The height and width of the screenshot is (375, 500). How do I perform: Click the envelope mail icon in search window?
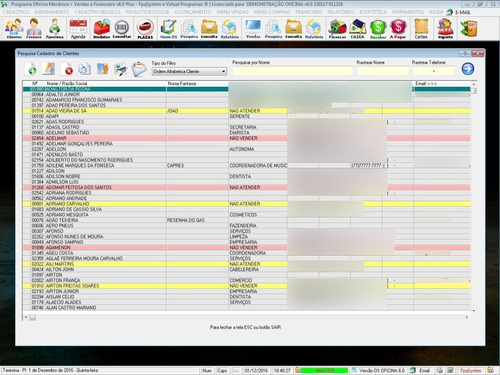139,69
